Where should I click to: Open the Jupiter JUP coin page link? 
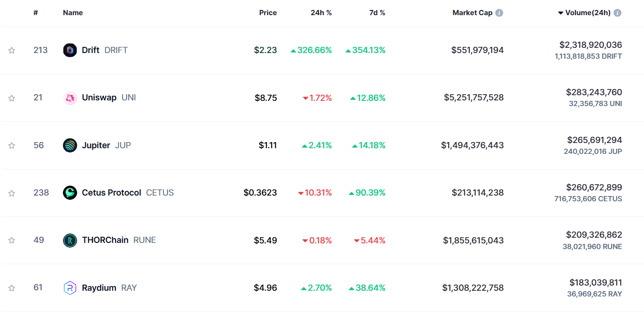pyautogui.click(x=96, y=145)
